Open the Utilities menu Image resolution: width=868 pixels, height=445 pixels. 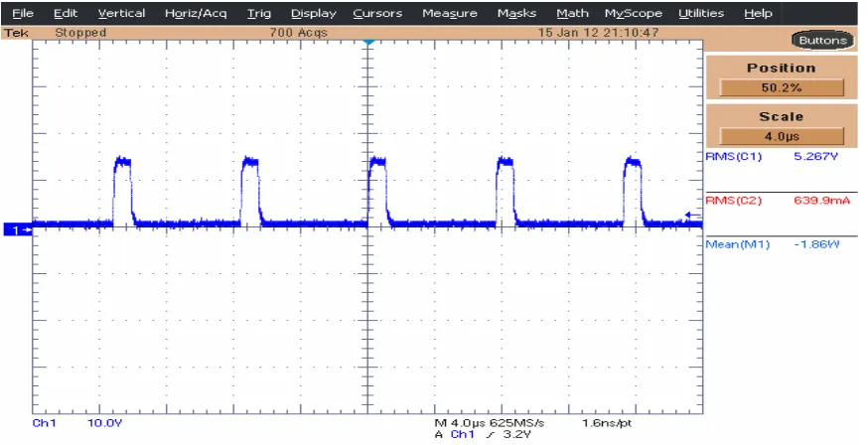point(701,13)
